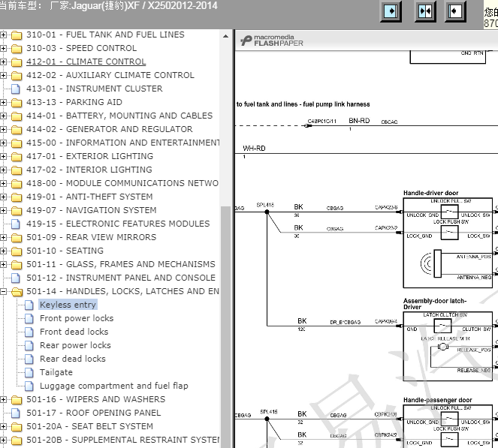Click the tree panel vertical scrollbar
Viewport: 498px width, 448px height.
pyautogui.click(x=225, y=300)
